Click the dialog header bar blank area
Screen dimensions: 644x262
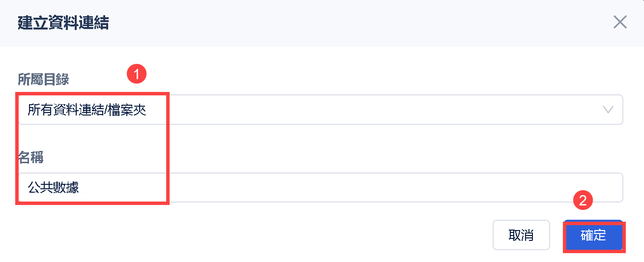pos(344,23)
